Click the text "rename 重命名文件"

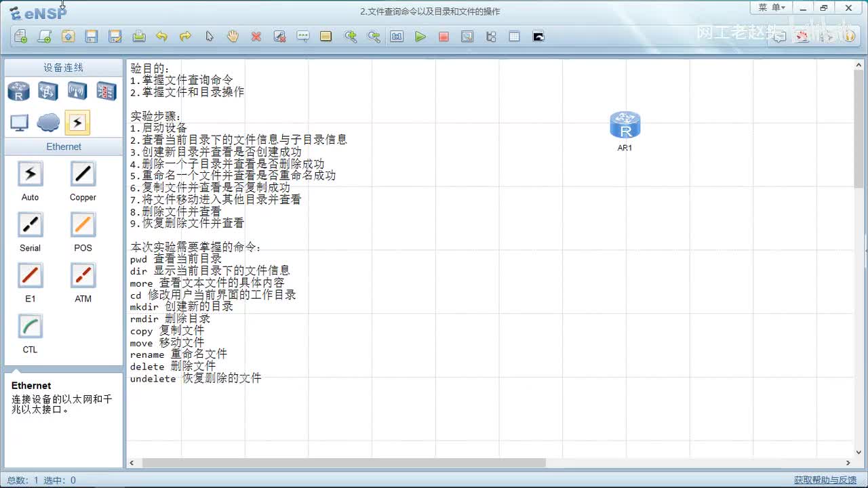178,354
